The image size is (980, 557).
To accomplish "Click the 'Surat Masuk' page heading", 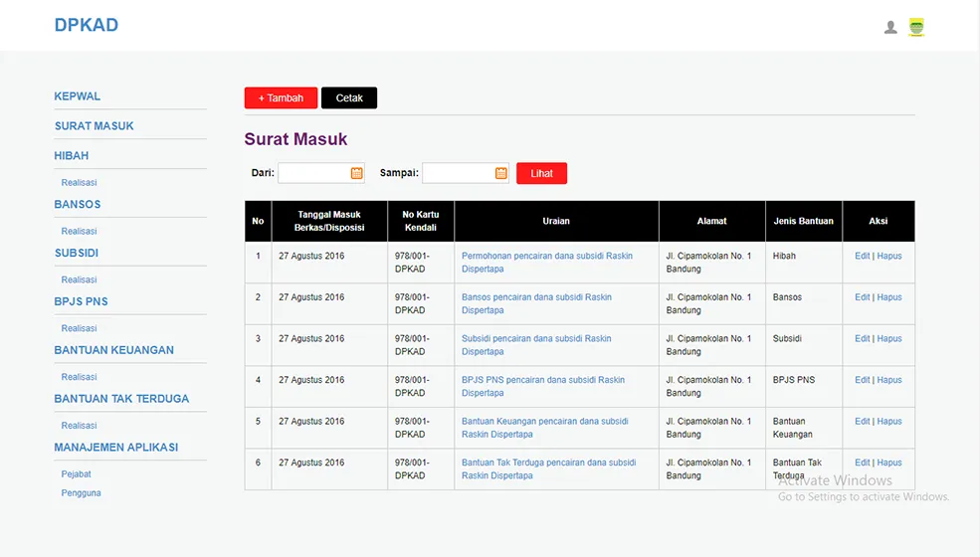I will [295, 139].
